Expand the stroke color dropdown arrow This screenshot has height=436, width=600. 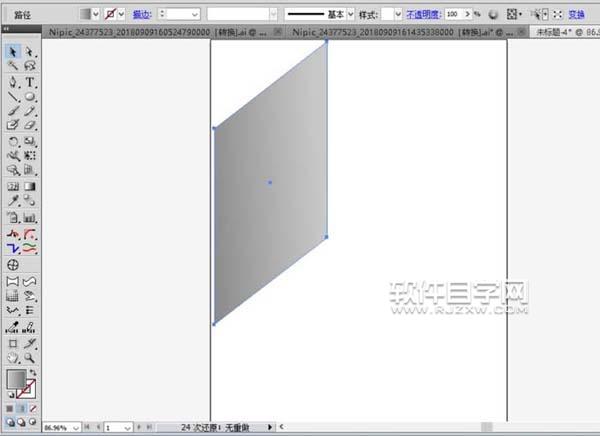click(x=122, y=15)
